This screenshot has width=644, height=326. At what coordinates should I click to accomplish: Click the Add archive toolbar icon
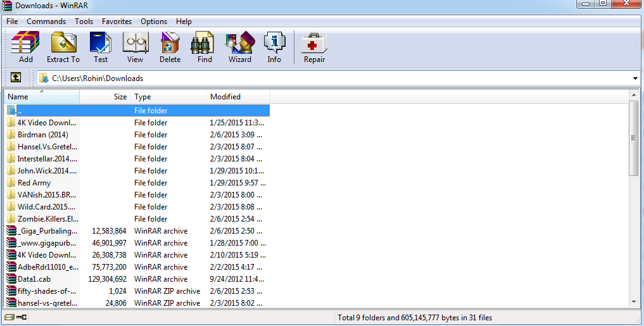pos(25,42)
